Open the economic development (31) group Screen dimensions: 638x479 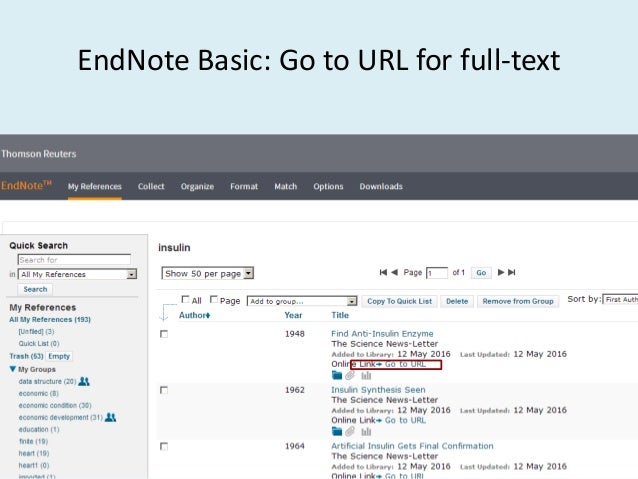61,418
